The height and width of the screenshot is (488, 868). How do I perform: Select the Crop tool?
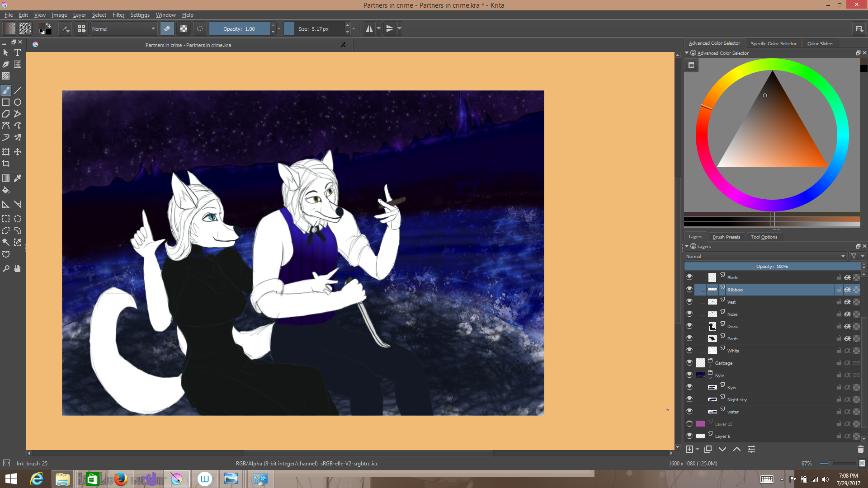pos(6,164)
